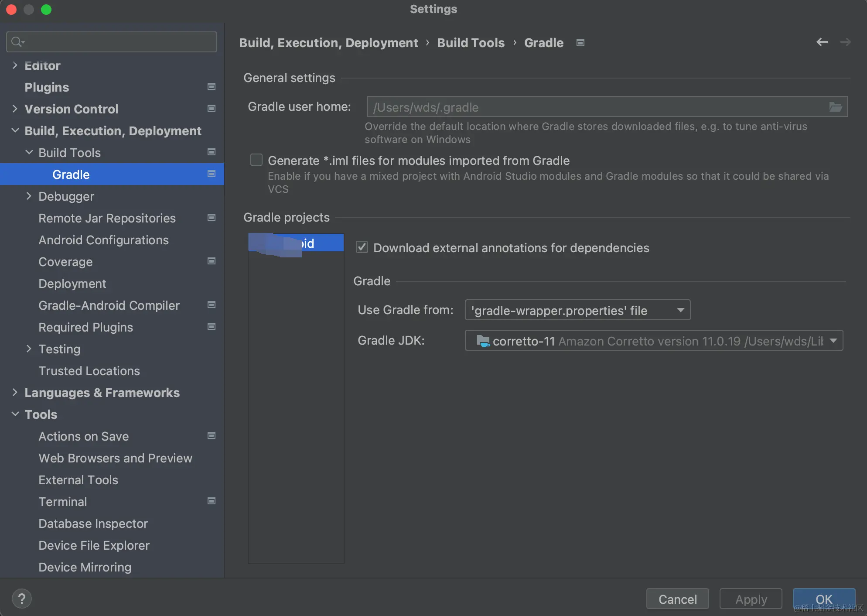Select Remote Jar Repositories settings page

107,218
